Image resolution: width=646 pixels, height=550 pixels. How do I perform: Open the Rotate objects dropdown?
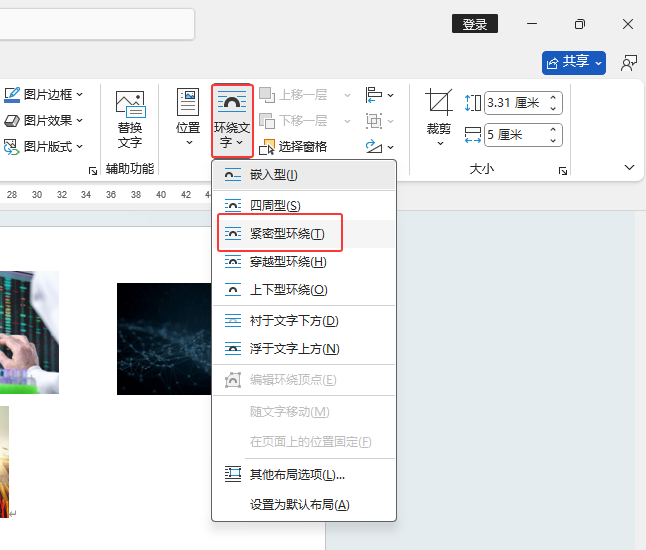coord(379,147)
